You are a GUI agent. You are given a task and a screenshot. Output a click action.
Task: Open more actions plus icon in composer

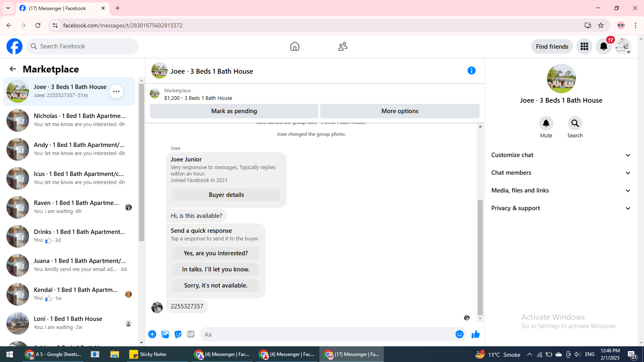[152, 334]
